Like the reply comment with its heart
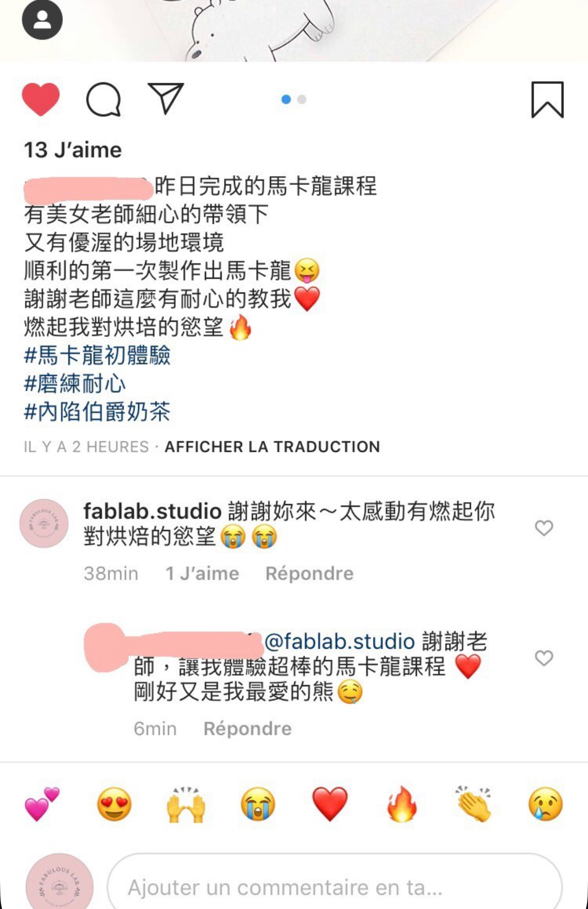Image resolution: width=588 pixels, height=909 pixels. [544, 658]
